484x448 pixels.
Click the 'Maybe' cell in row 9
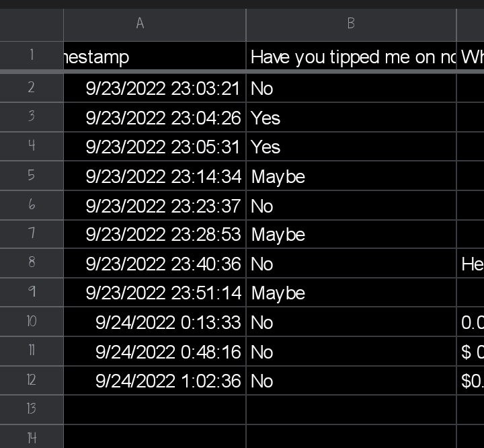(x=351, y=293)
